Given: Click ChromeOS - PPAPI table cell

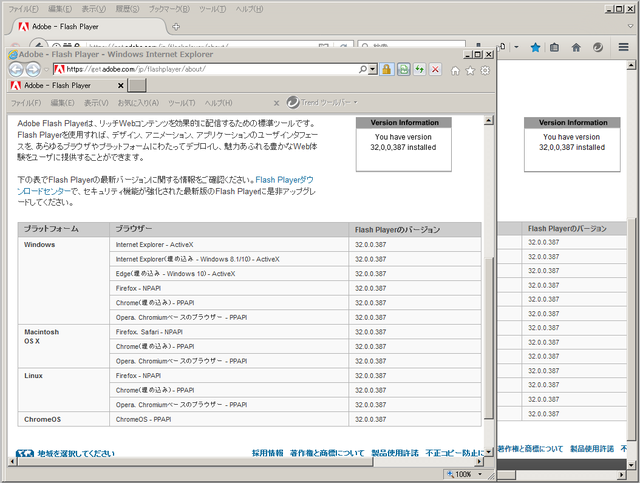Looking at the screenshot, I should tap(229, 419).
